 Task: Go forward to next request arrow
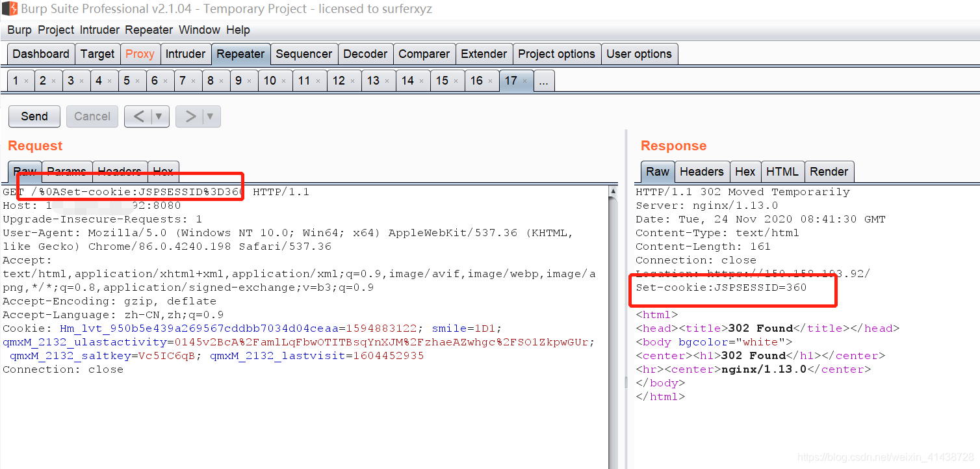[190, 116]
